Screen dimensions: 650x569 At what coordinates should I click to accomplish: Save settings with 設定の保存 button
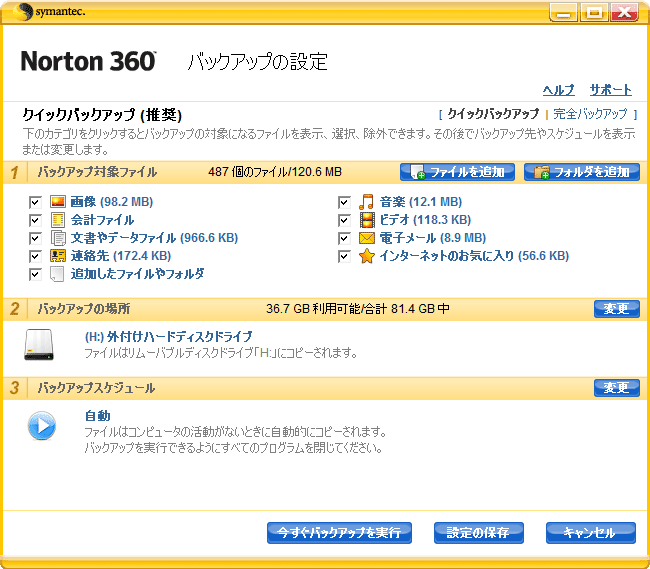[x=478, y=533]
